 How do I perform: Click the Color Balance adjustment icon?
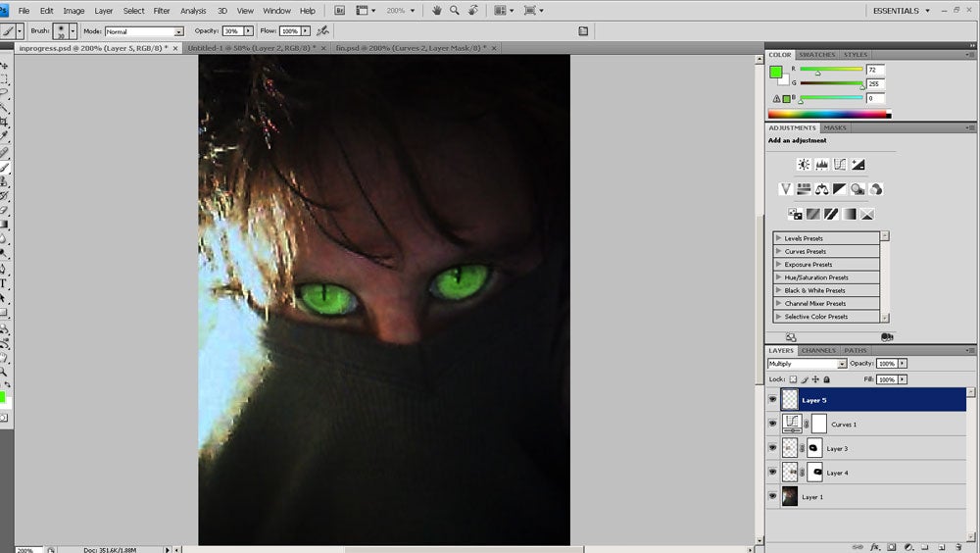(821, 189)
